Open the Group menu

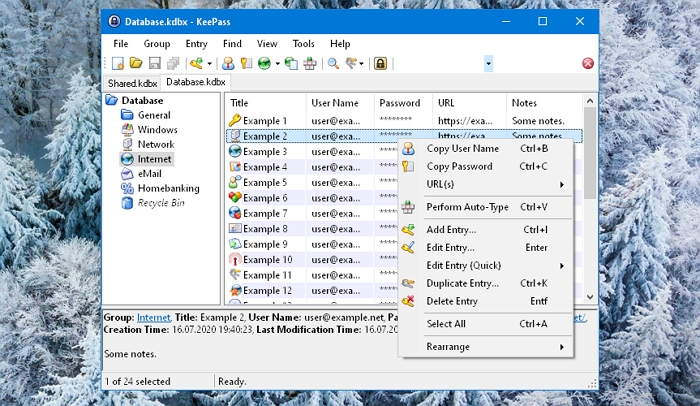[x=157, y=44]
